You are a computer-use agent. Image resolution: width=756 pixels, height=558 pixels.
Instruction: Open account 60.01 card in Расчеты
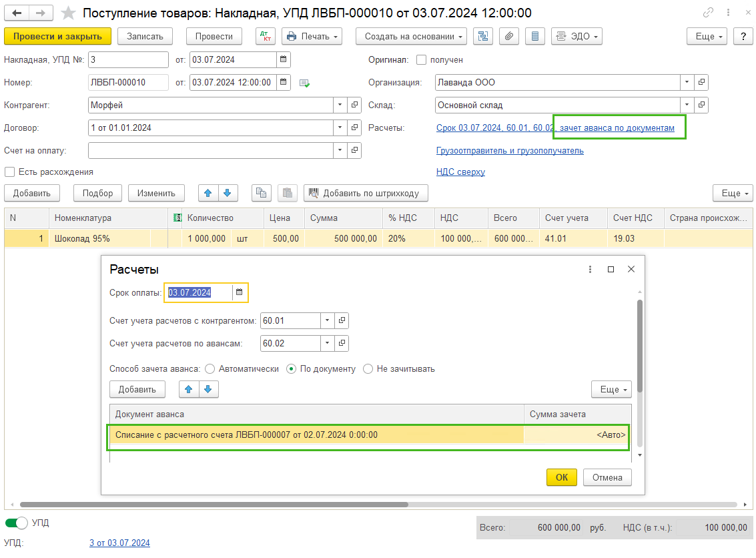(x=342, y=320)
